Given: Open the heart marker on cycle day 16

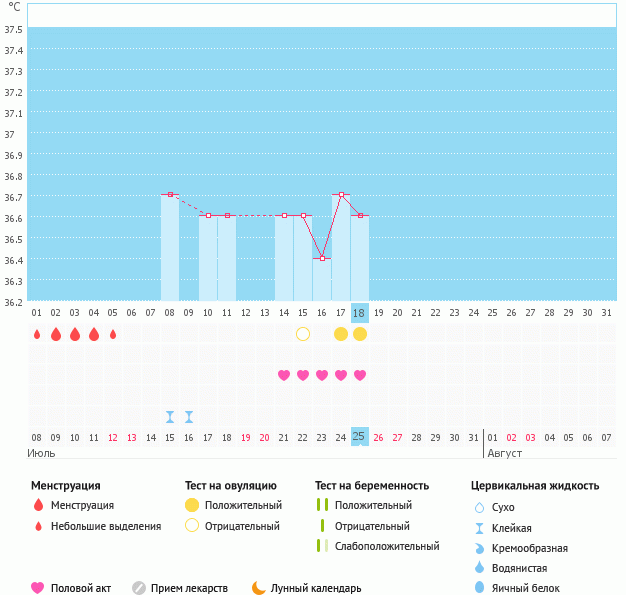Looking at the screenshot, I should [x=322, y=375].
